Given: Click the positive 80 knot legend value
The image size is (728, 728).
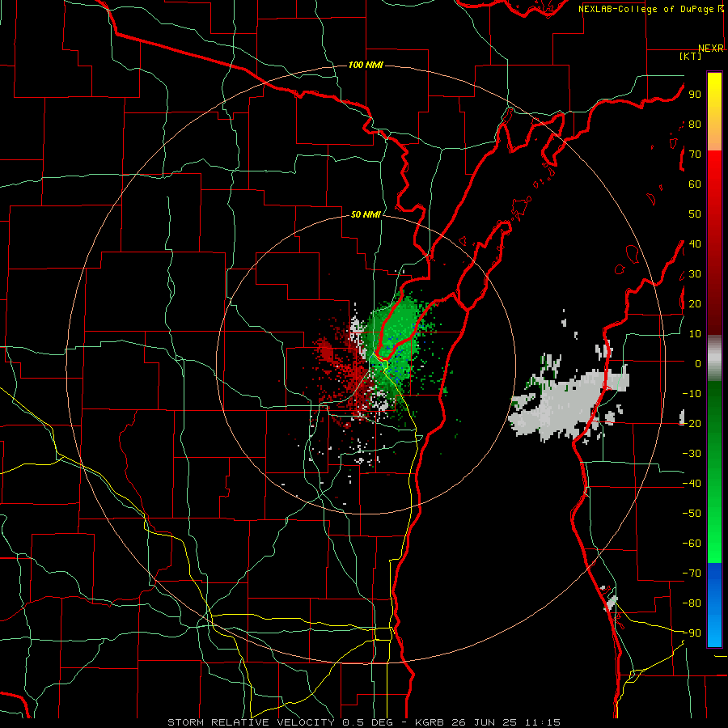Looking at the screenshot, I should point(695,124).
